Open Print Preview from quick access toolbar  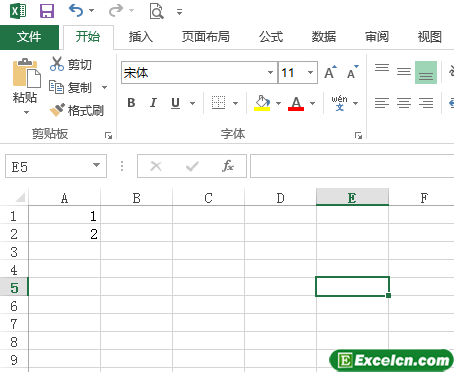[156, 11]
